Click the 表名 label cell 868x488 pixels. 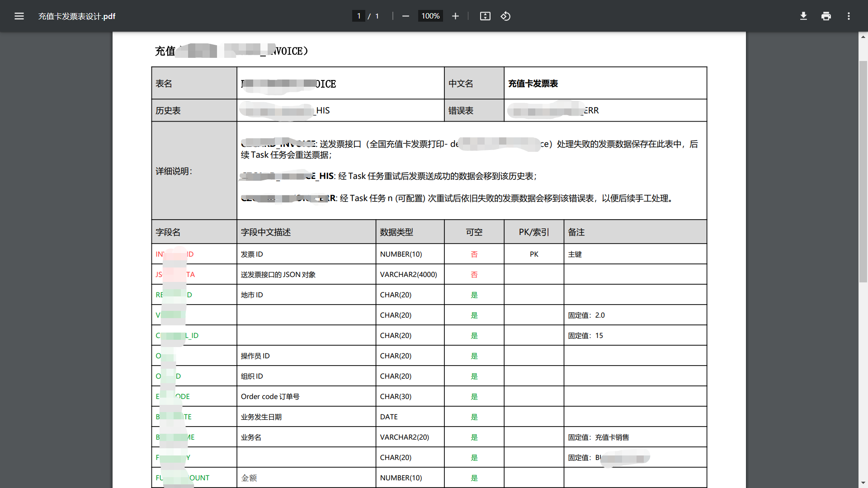click(194, 84)
